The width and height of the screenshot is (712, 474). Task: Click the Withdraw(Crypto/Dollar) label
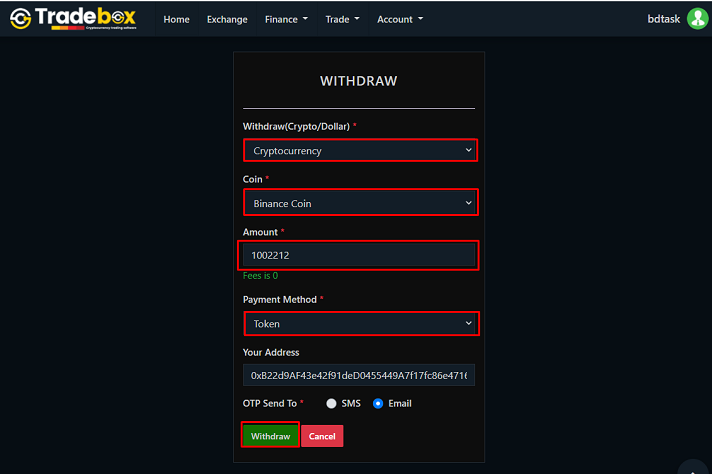click(296, 127)
